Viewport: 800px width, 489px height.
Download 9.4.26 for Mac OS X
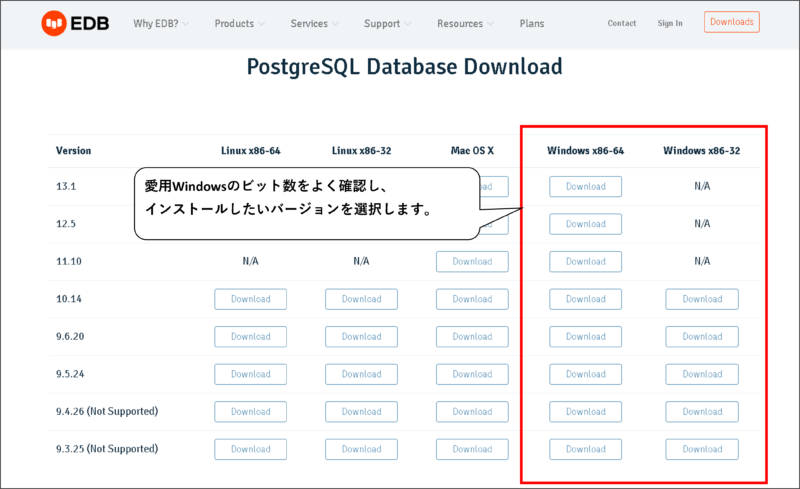point(472,411)
